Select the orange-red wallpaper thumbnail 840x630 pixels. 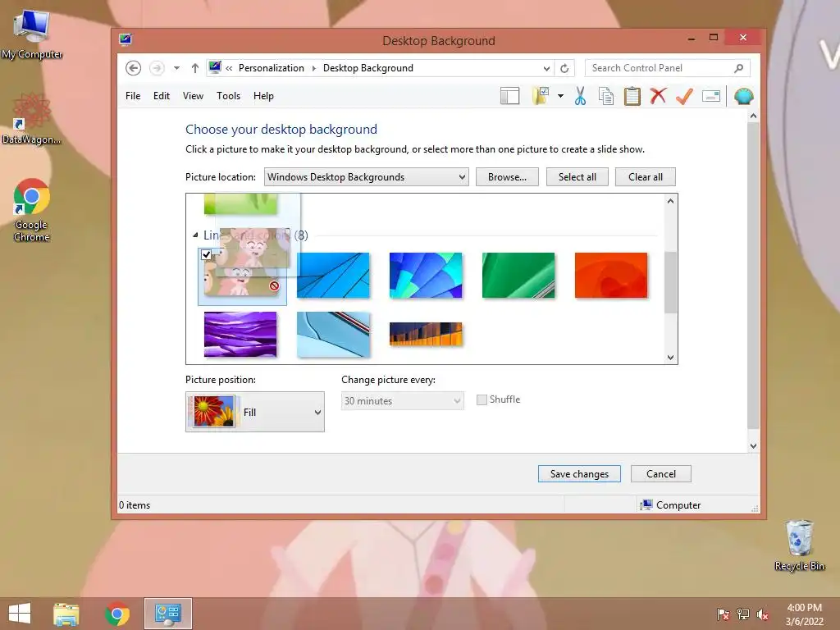click(611, 276)
